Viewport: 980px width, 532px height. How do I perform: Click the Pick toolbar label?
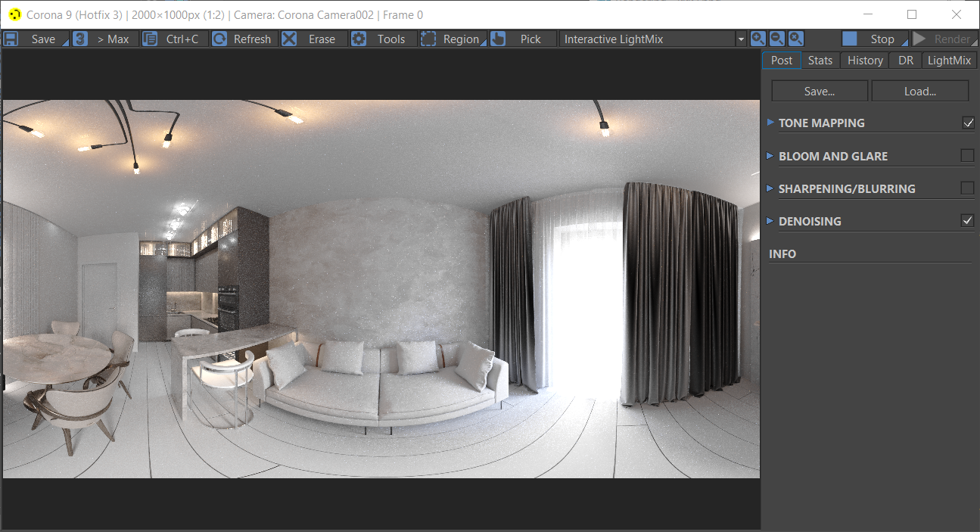pos(530,39)
